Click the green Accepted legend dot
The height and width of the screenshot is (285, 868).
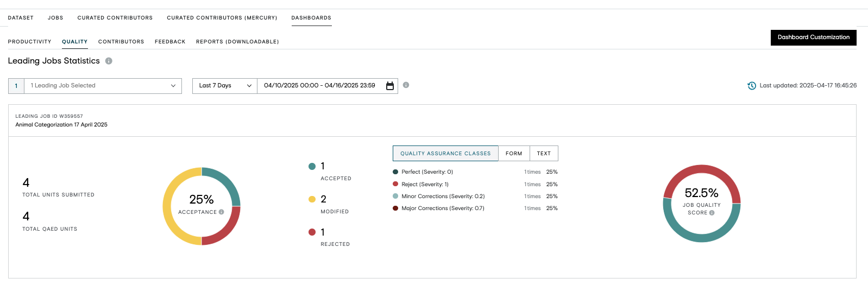point(312,167)
